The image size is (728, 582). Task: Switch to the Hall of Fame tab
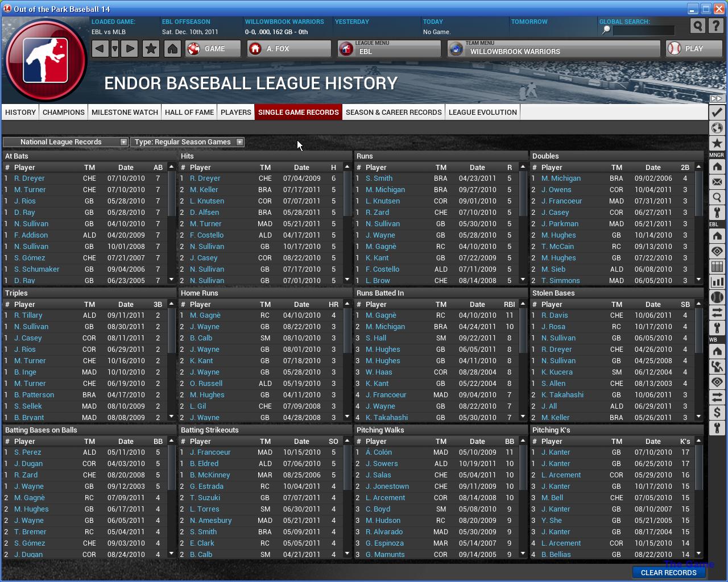point(189,113)
